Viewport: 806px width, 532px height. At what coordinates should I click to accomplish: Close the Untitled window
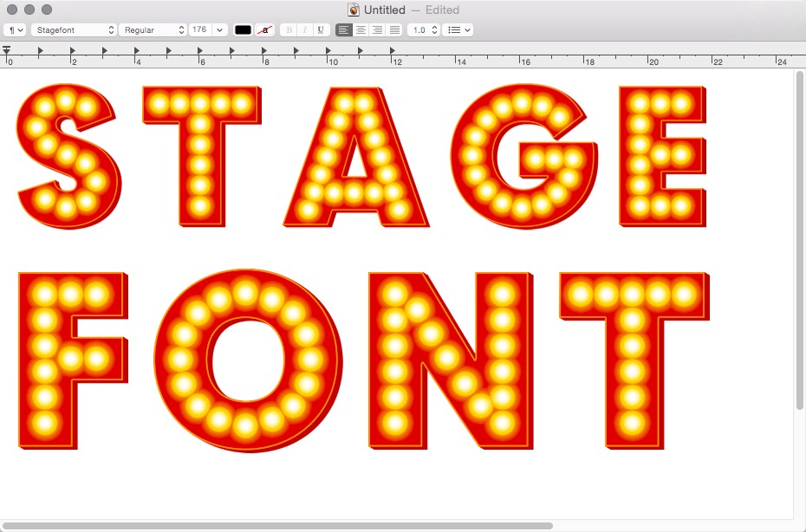click(x=12, y=10)
